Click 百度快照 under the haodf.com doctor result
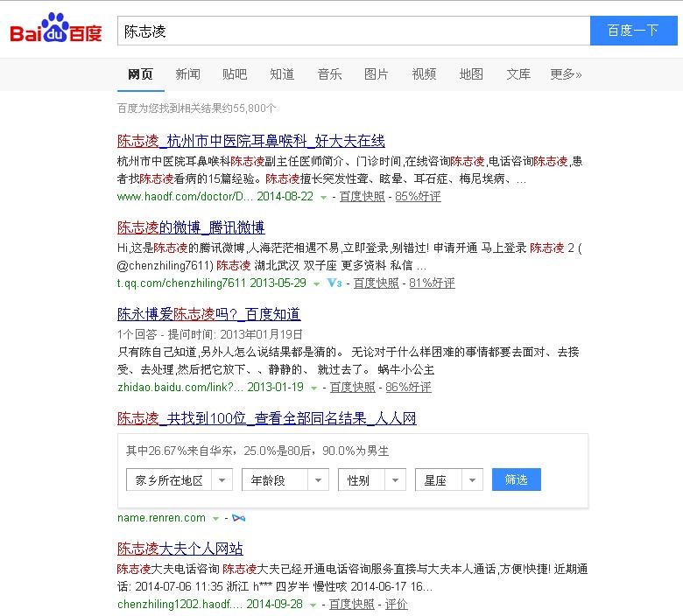The image size is (683, 616). pyautogui.click(x=362, y=197)
